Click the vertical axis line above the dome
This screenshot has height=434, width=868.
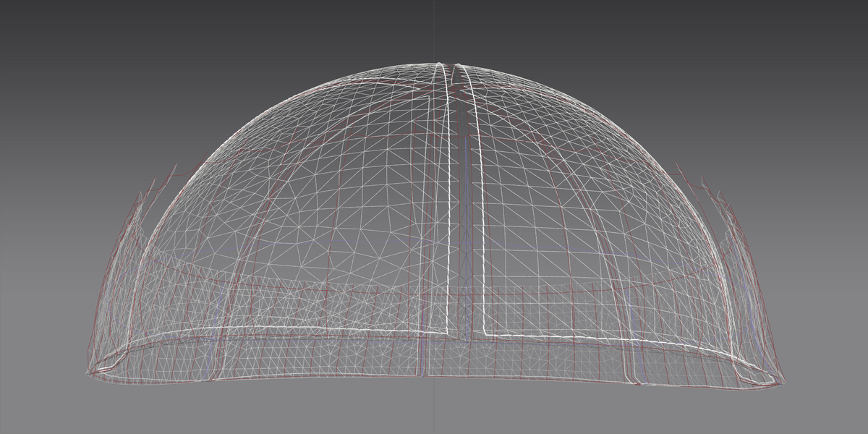coord(435,29)
